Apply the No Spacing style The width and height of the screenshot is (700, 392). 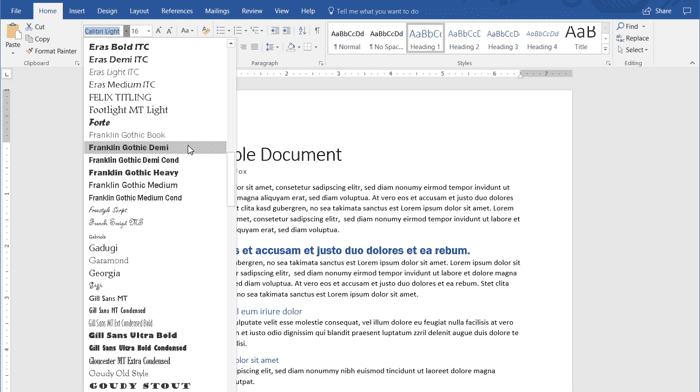pyautogui.click(x=386, y=39)
